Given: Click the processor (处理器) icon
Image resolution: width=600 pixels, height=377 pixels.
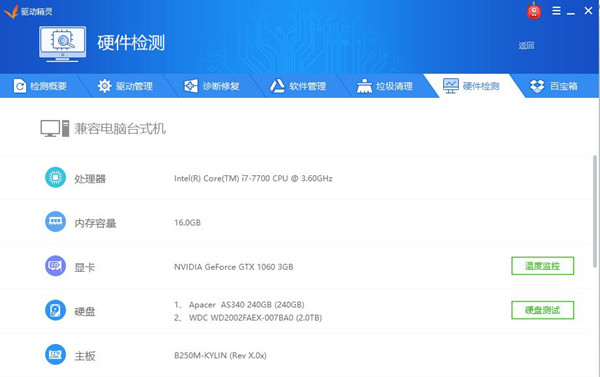Looking at the screenshot, I should [x=55, y=177].
